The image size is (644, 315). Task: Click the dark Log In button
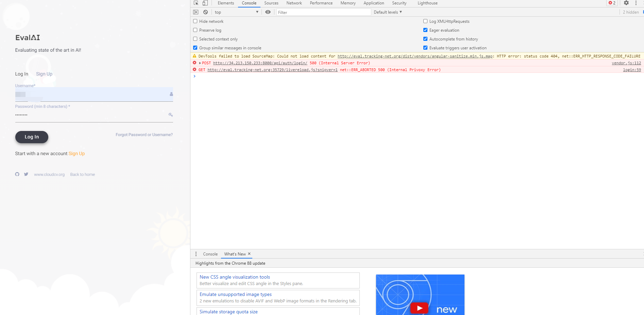(x=32, y=137)
